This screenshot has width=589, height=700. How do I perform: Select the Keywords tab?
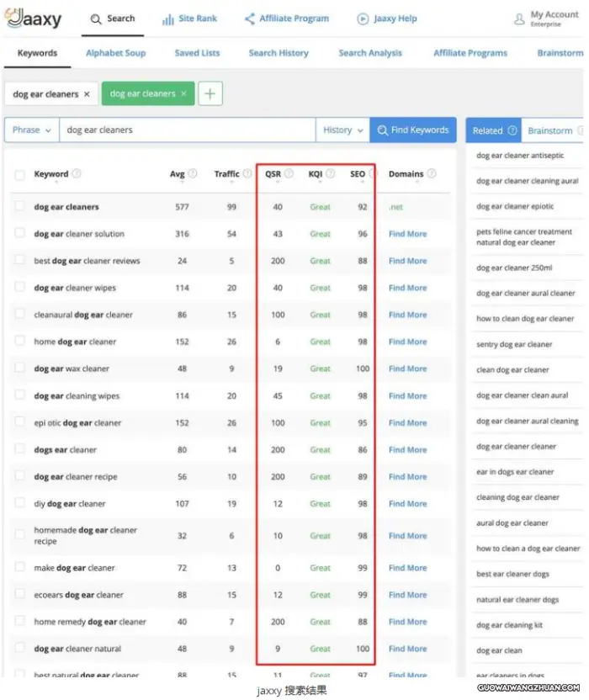[37, 53]
